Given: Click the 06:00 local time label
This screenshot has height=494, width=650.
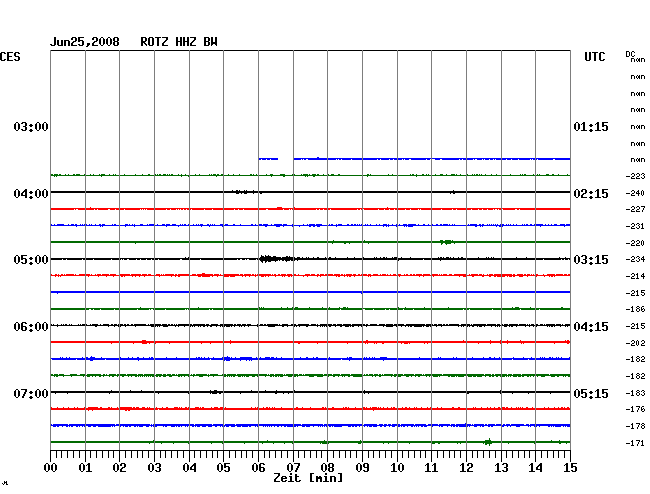Looking at the screenshot, I should pyautogui.click(x=31, y=327).
